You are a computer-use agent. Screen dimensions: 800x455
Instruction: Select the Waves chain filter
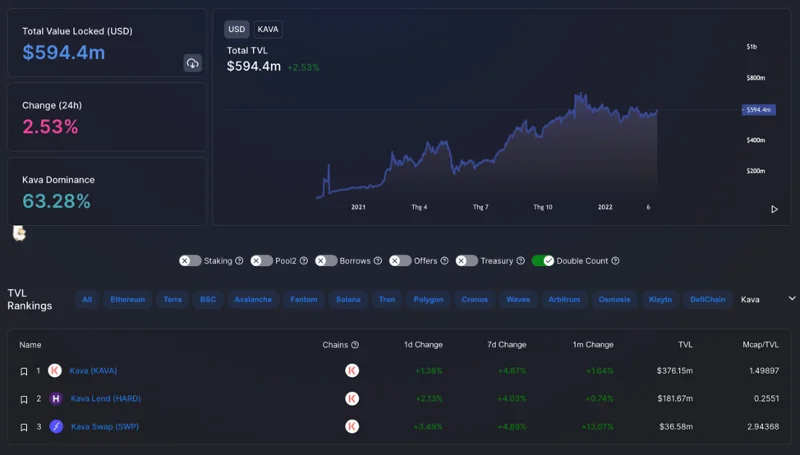point(518,299)
